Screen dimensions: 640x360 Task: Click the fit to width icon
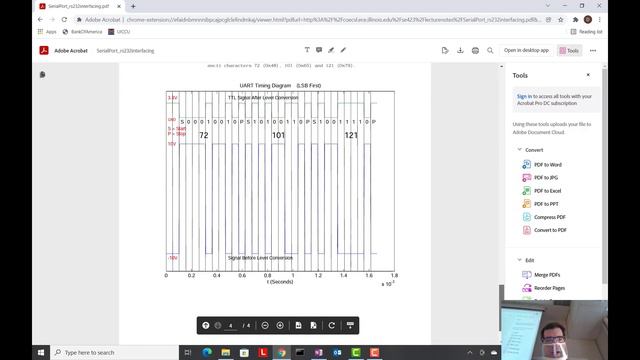tap(298, 325)
